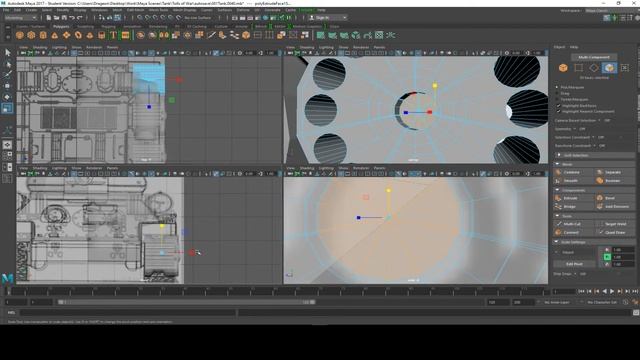Click the Separate mesh button

[614, 172]
